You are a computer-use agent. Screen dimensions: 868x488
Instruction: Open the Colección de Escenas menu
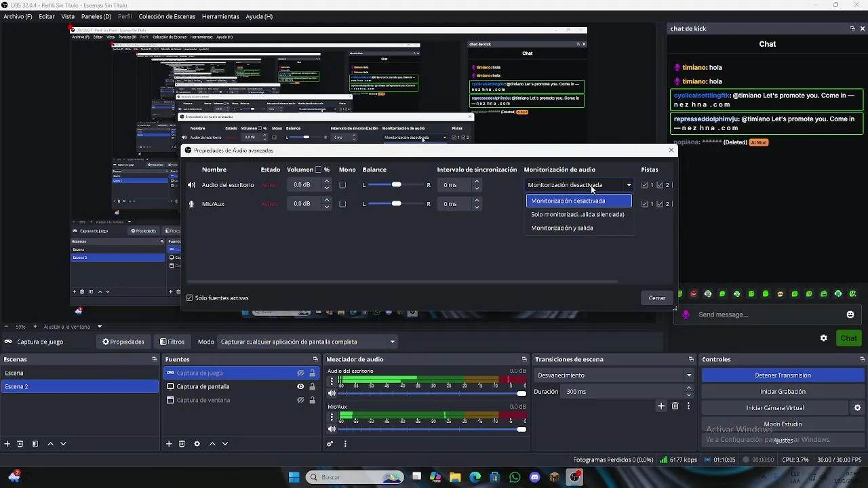167,16
